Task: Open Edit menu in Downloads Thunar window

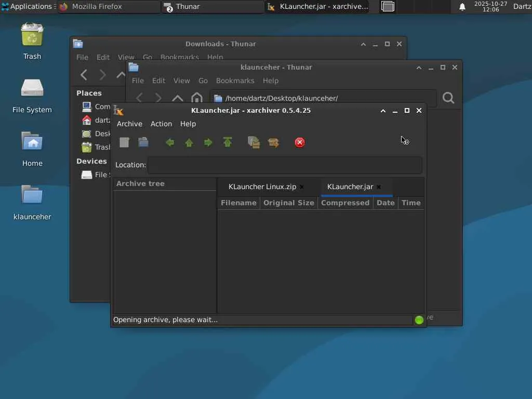Action: click(103, 57)
